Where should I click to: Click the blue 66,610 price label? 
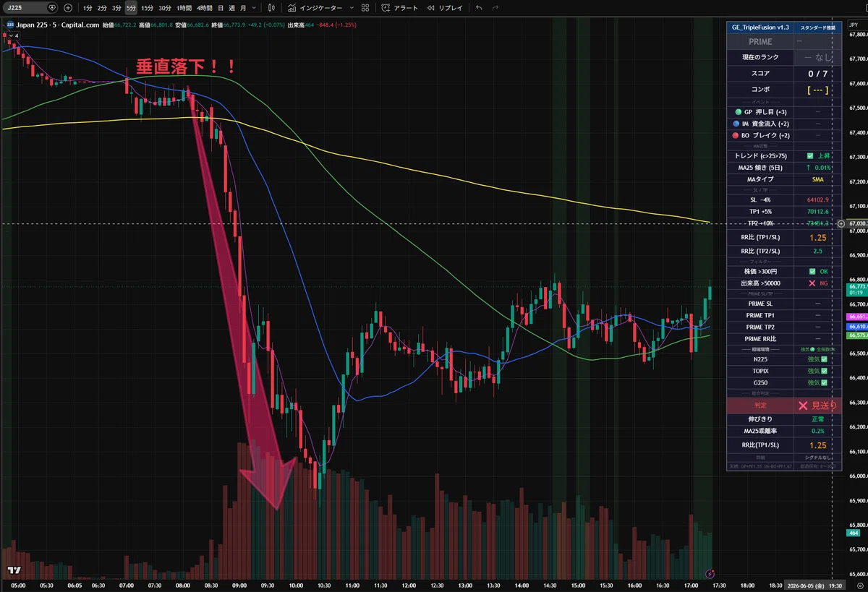point(857,327)
